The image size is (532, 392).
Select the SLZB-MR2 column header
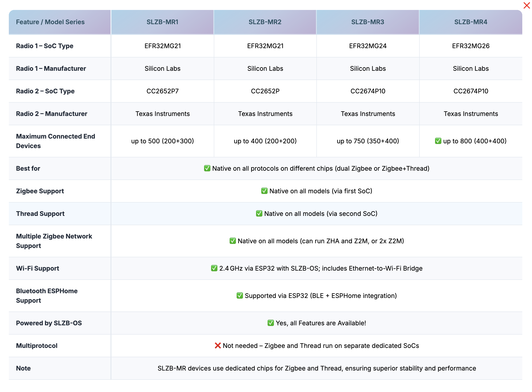pyautogui.click(x=265, y=22)
